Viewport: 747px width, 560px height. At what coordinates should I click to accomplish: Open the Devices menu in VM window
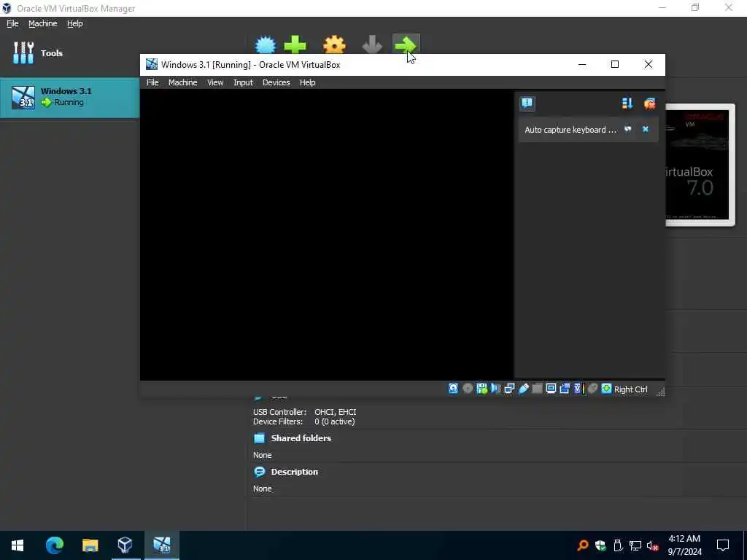[x=276, y=82]
